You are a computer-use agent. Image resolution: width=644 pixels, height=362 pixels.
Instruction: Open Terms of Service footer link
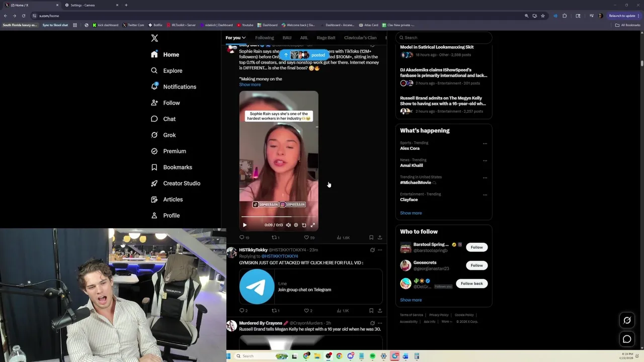[412, 315]
